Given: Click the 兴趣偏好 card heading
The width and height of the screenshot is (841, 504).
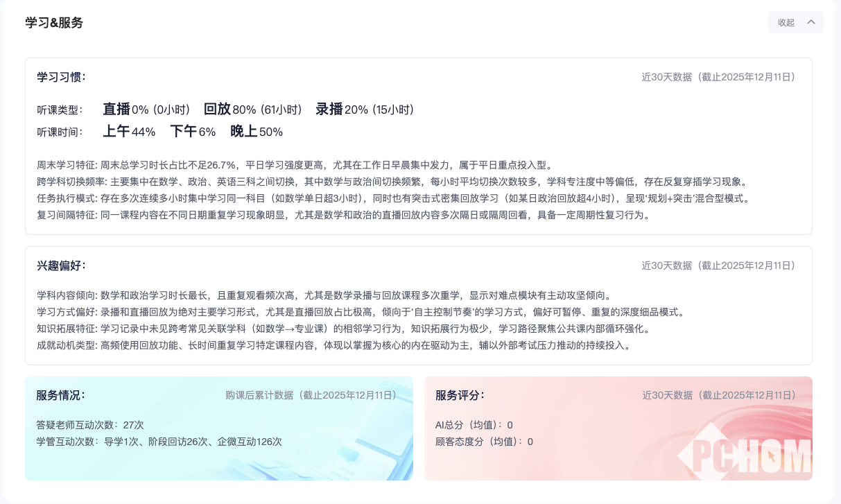Looking at the screenshot, I should (61, 266).
